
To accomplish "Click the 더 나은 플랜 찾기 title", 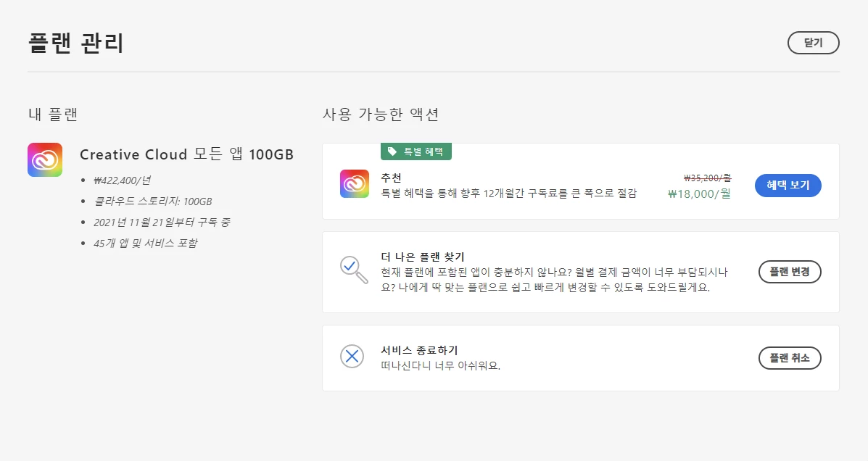I will [422, 257].
